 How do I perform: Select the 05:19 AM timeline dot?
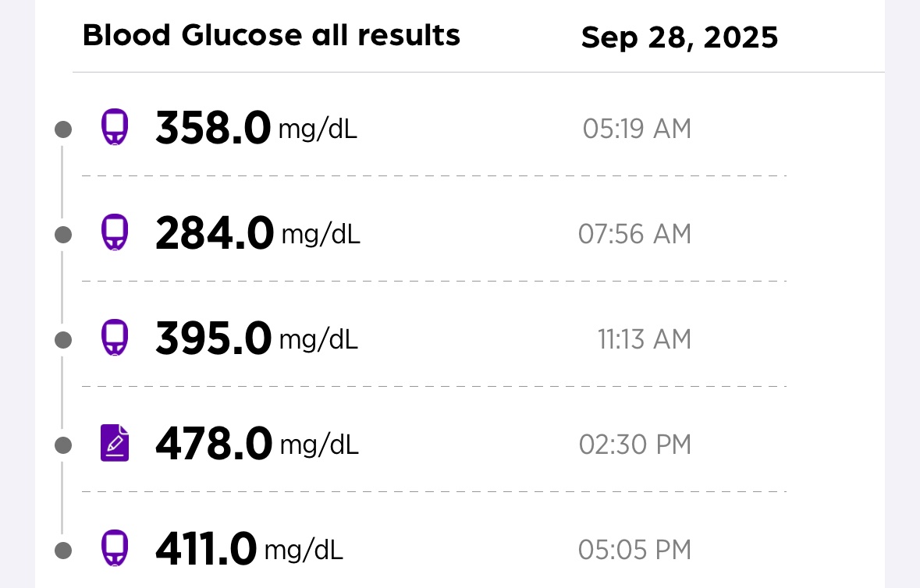(x=63, y=129)
